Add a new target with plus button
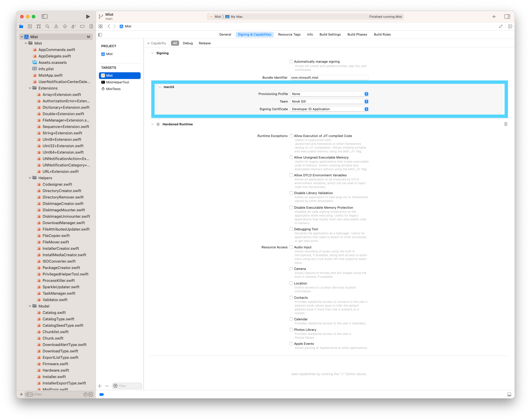The image size is (531, 420). click(x=100, y=386)
